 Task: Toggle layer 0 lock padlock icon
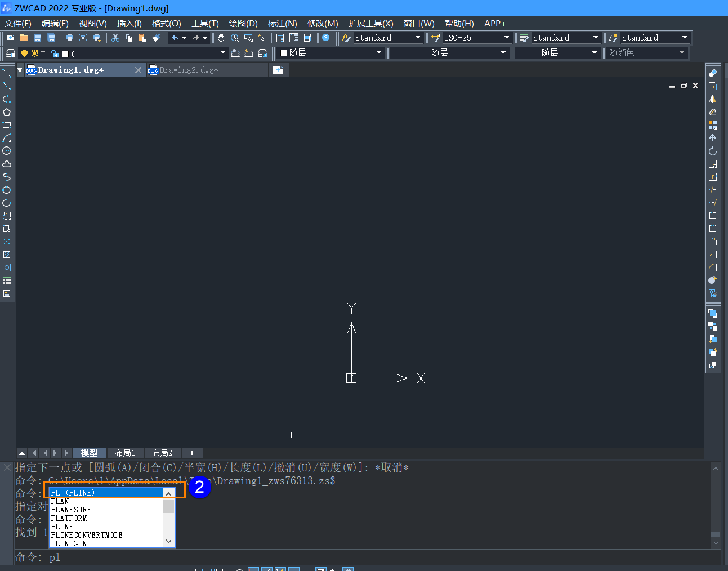(x=55, y=53)
